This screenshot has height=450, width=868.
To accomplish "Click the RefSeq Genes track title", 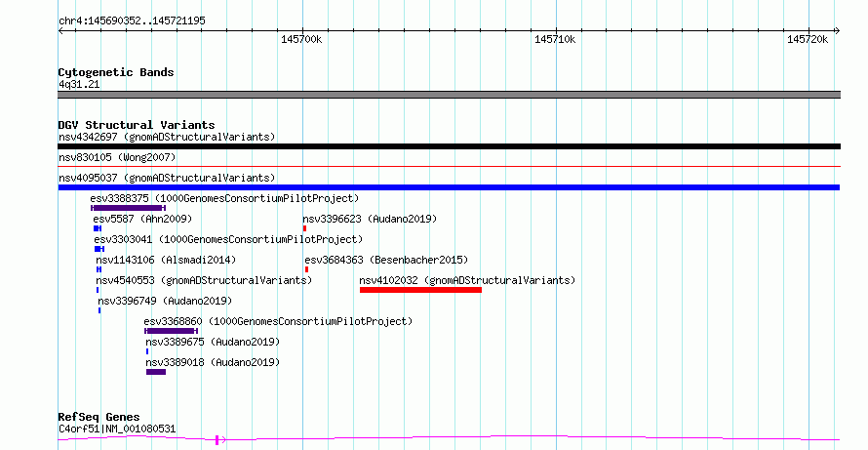I will coord(99,417).
